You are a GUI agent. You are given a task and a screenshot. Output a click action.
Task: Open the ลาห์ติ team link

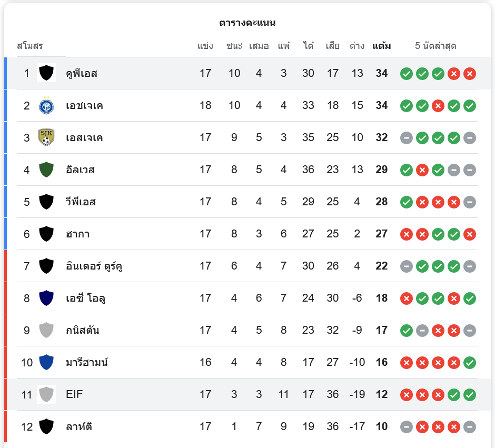(x=80, y=426)
